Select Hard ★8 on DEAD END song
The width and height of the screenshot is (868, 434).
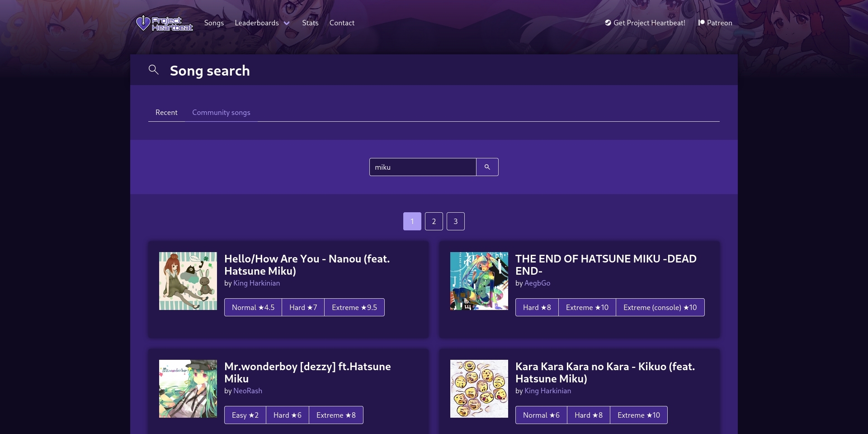click(x=537, y=307)
